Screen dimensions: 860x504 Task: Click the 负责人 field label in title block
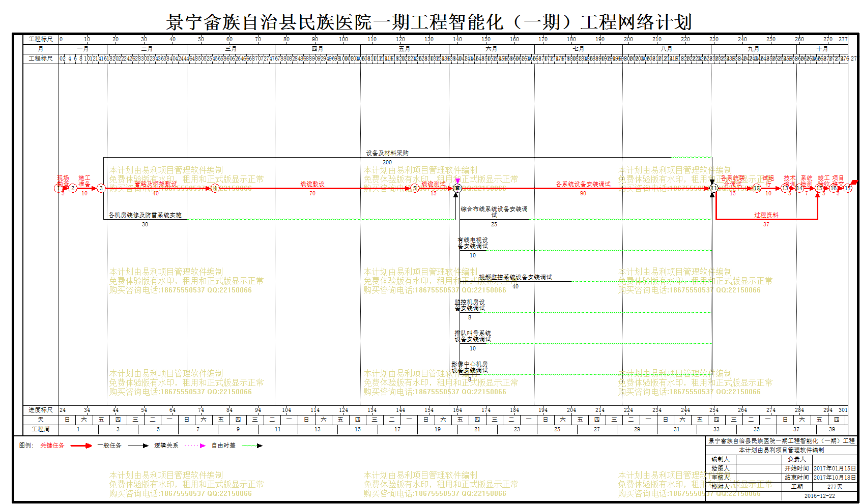coord(797,459)
